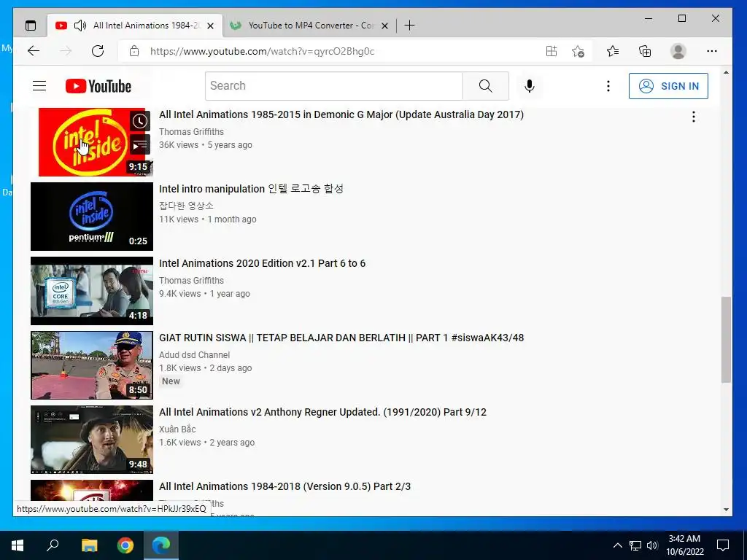Image resolution: width=747 pixels, height=560 pixels.
Task: Click the "New" badge on GIAT RUTIN video
Action: (171, 381)
